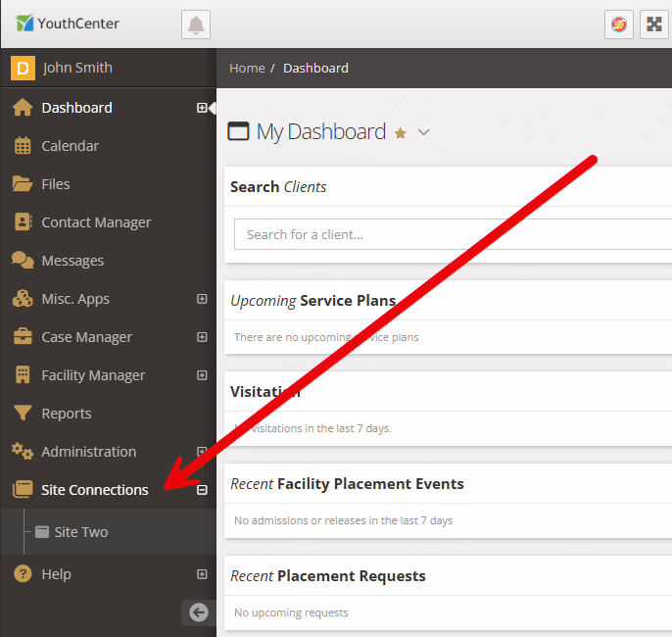672x637 pixels.
Task: Expand the Misc. Apps submenu
Action: 202,299
